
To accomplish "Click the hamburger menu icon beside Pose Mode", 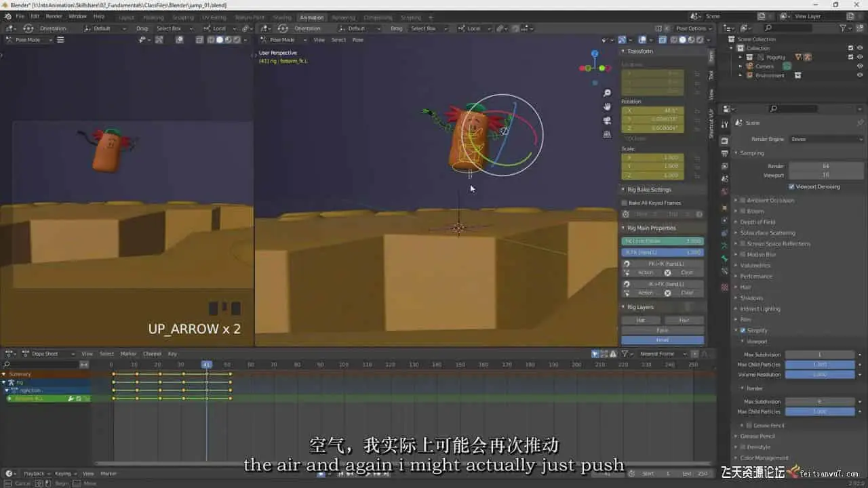I will pyautogui.click(x=60, y=39).
